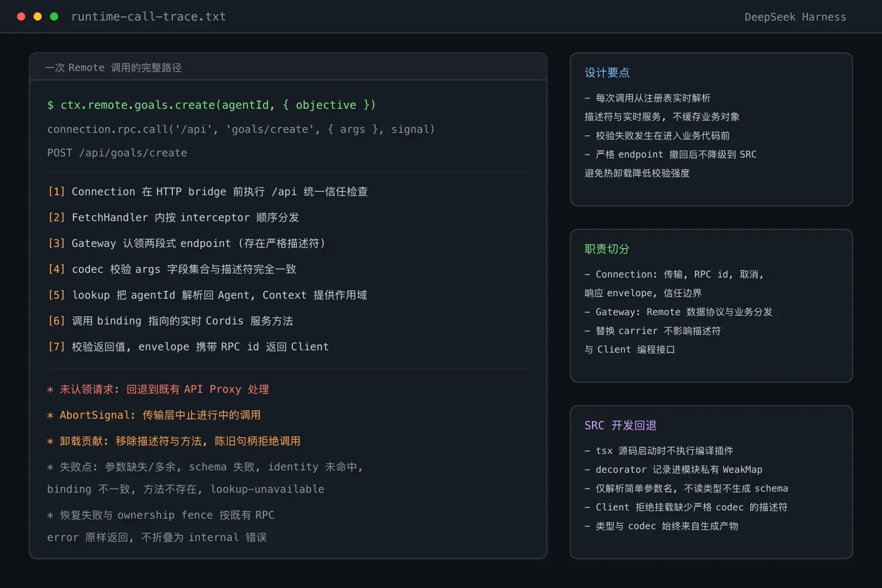Click '避免热卸载降低校验强度' line
The image size is (882, 588).
637,173
